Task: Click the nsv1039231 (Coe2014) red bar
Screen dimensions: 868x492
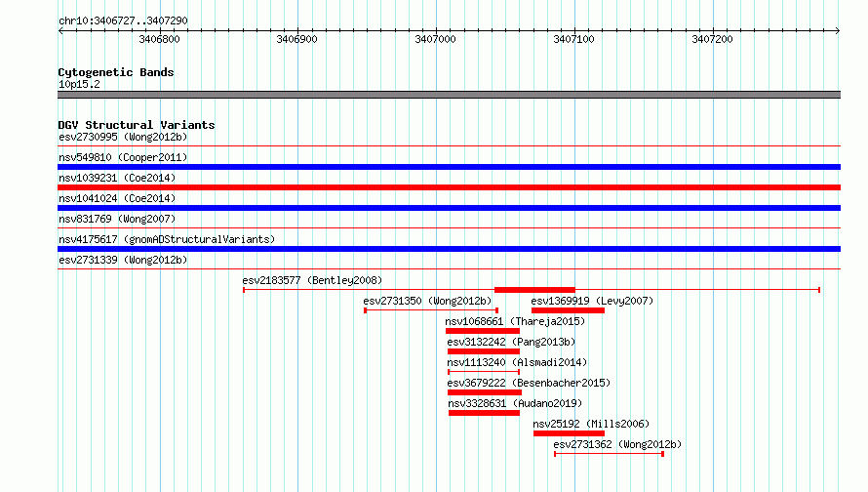Action: 449,187
